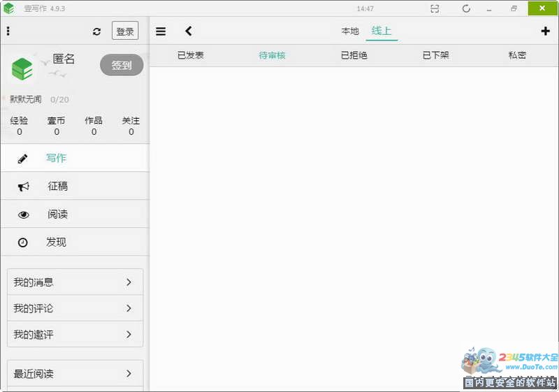This screenshot has width=559, height=392.
Task: Select the 私密 filter tab
Action: pyautogui.click(x=517, y=55)
